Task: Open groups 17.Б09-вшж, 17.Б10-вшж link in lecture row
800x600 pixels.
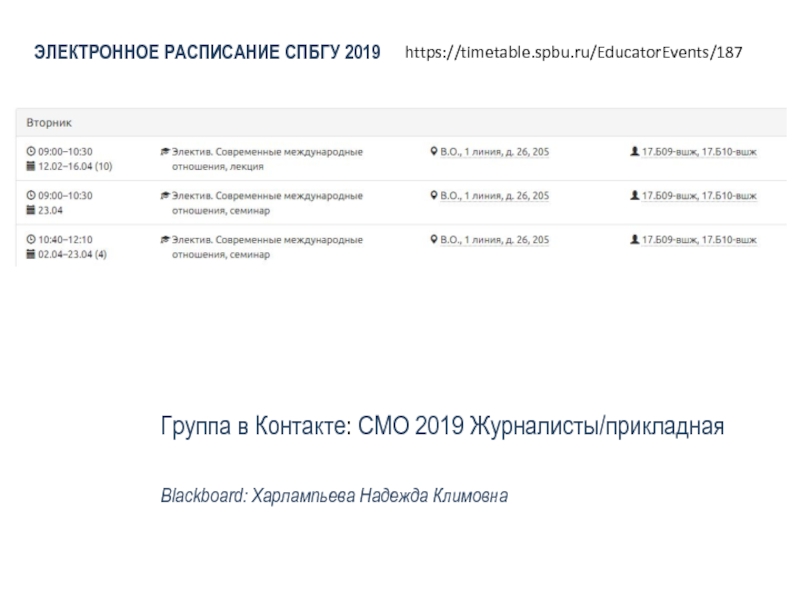Action: point(699,152)
